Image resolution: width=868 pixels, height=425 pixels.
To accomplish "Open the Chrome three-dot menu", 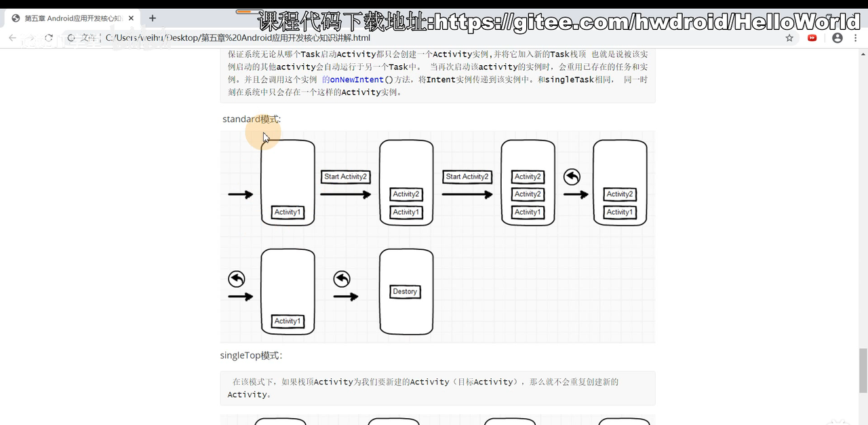I will (x=856, y=38).
